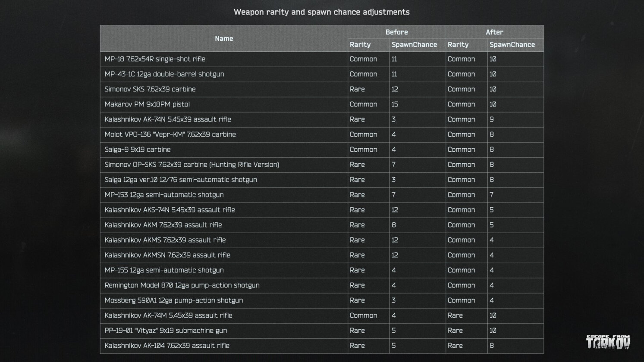The width and height of the screenshot is (644, 362).
Task: Click the table title about weapon rarity
Action: tap(321, 12)
